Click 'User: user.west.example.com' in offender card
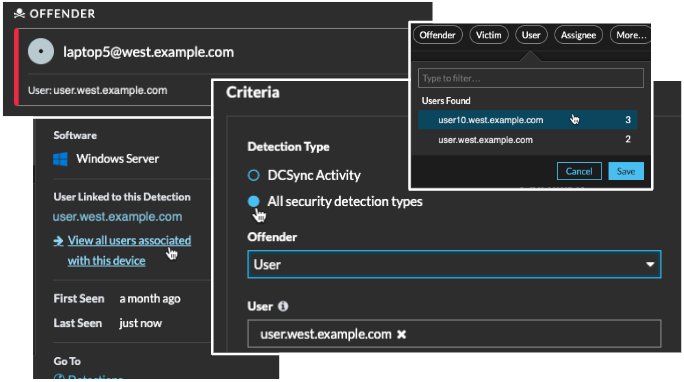 97,90
